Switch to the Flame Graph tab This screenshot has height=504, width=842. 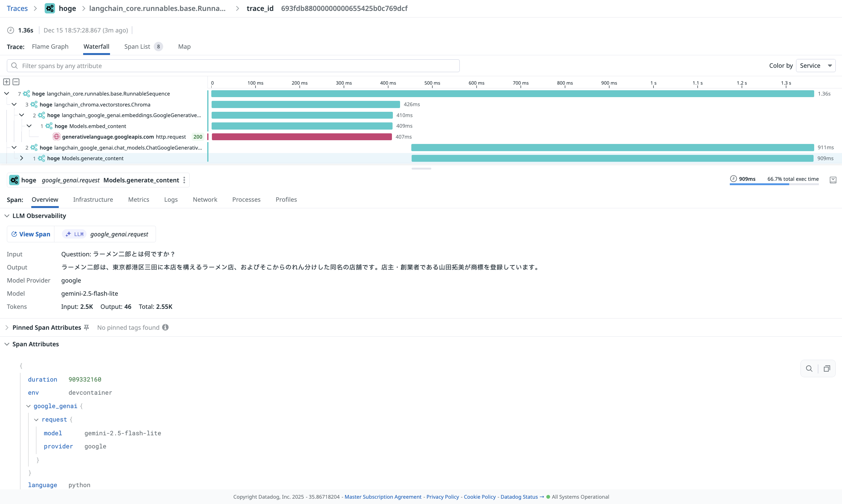(x=50, y=47)
